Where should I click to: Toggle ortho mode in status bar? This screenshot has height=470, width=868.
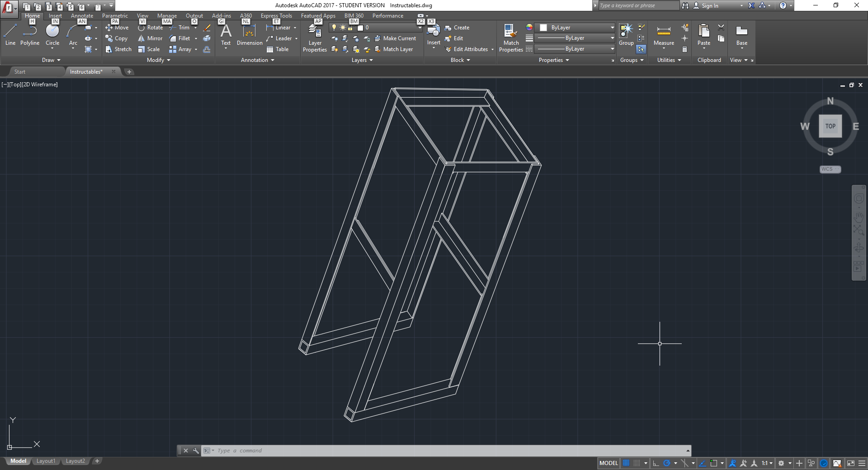click(656, 463)
